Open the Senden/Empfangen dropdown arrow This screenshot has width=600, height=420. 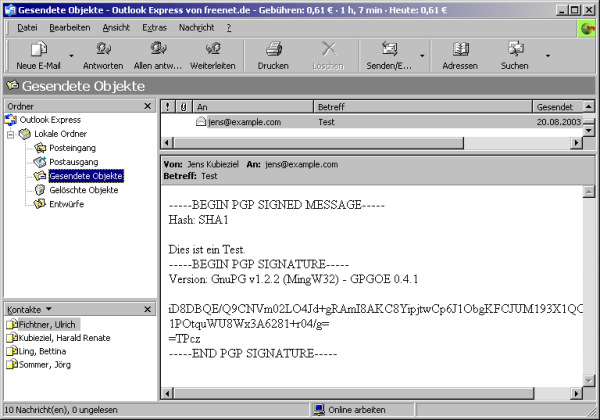point(422,56)
